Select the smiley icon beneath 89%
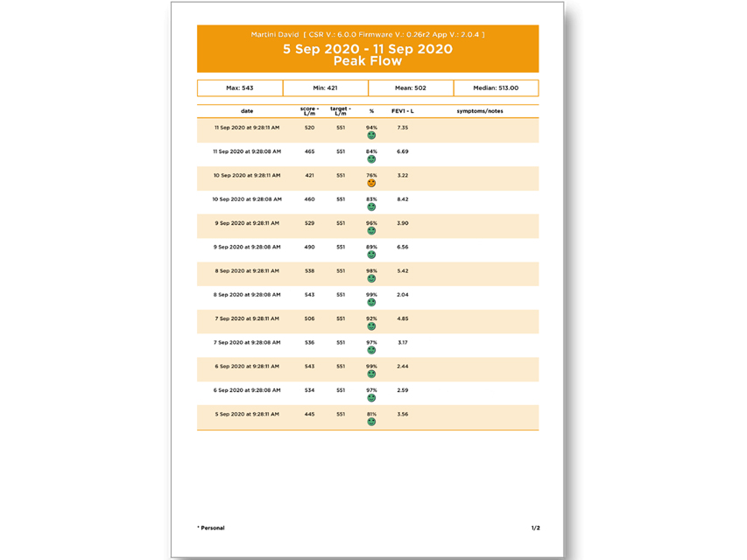This screenshot has height=560, width=747. tap(371, 255)
